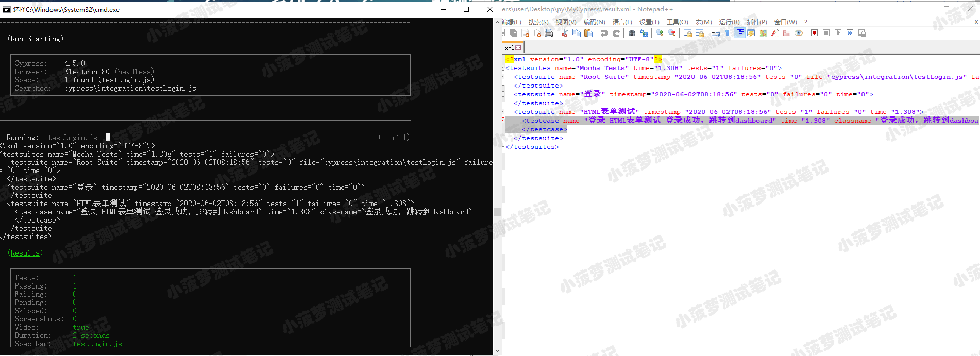Open the 编辑(E) menu
The width and height of the screenshot is (980, 356).
pos(512,22)
